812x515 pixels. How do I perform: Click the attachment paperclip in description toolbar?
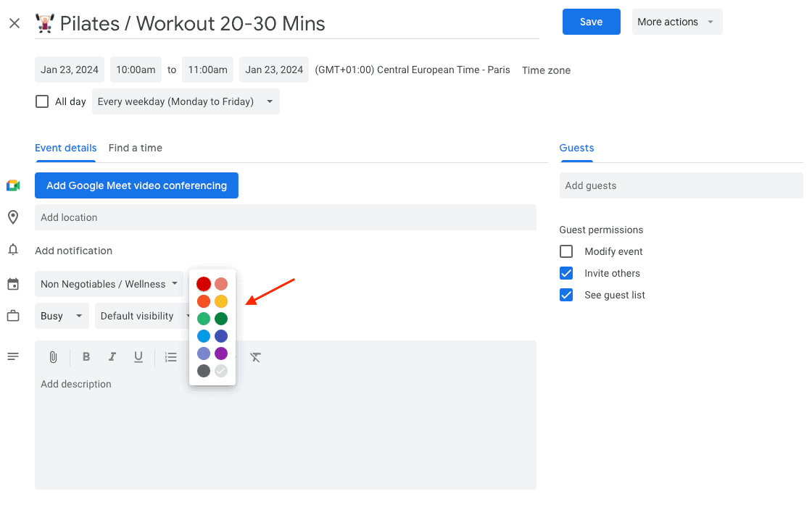point(52,356)
